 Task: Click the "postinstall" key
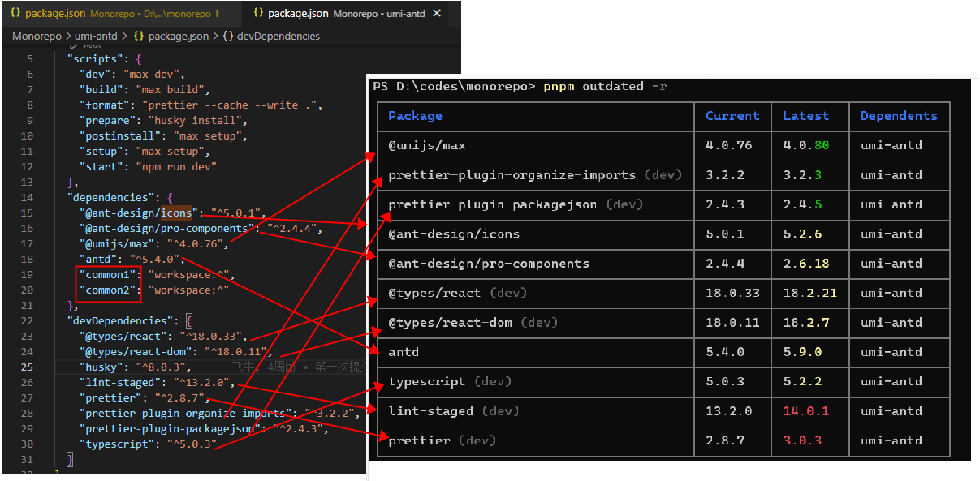tap(119, 135)
